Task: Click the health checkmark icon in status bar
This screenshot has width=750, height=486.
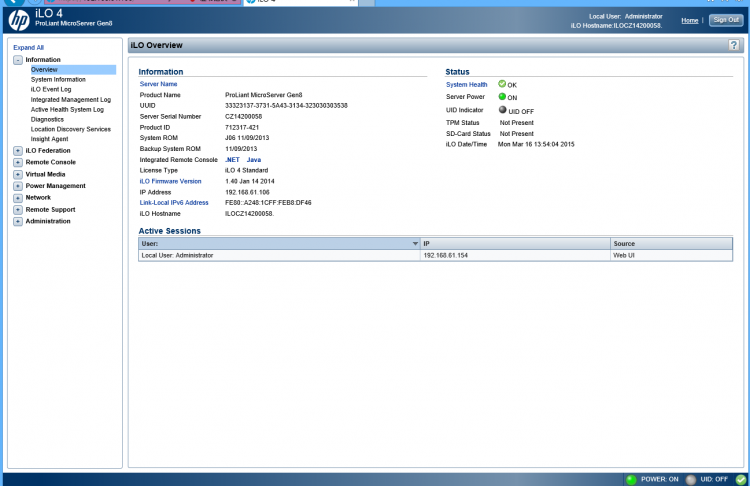Action: (741, 479)
